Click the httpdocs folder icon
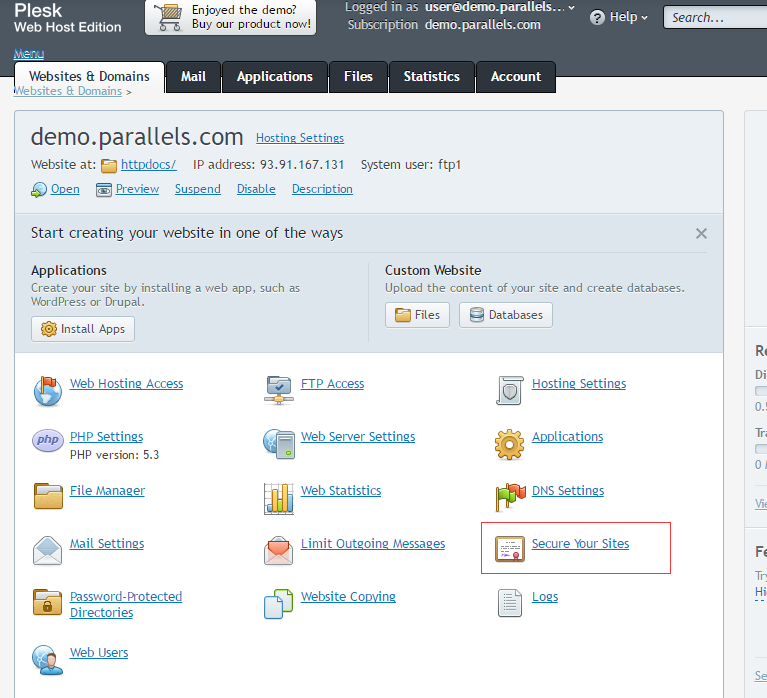This screenshot has width=767, height=698. point(109,166)
